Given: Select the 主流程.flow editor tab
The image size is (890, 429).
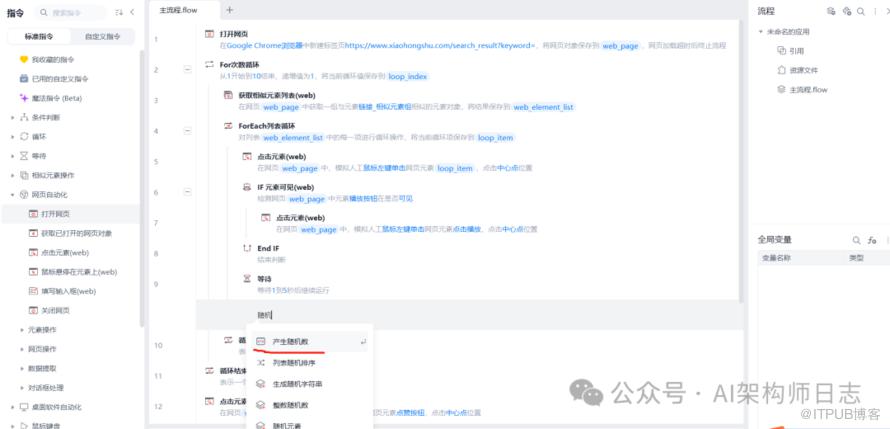Looking at the screenshot, I should point(178,10).
